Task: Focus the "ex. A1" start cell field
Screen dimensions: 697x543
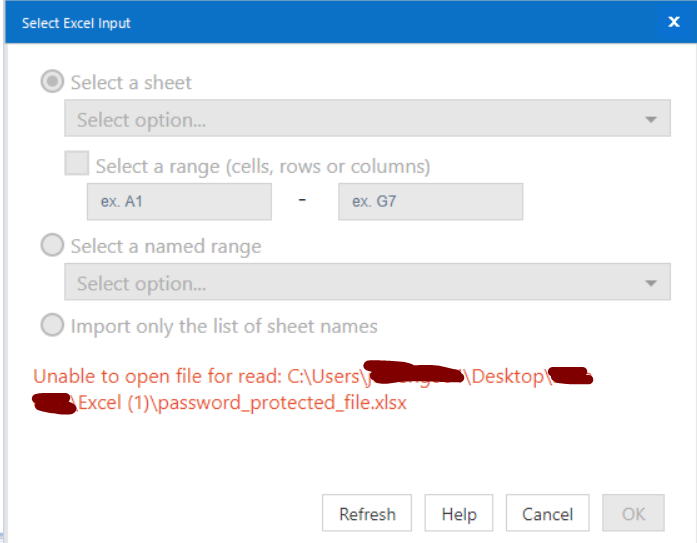Action: pyautogui.click(x=179, y=201)
